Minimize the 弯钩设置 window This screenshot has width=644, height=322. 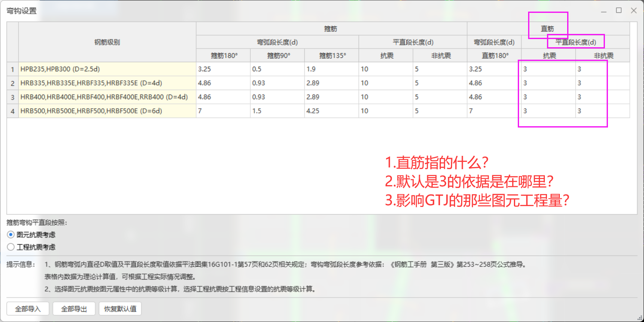[x=604, y=11]
